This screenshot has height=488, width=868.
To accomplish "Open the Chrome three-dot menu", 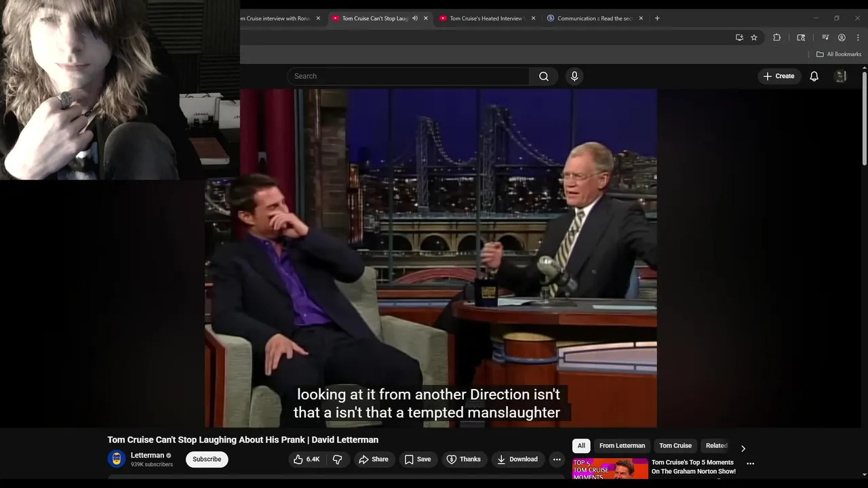I will (858, 37).
